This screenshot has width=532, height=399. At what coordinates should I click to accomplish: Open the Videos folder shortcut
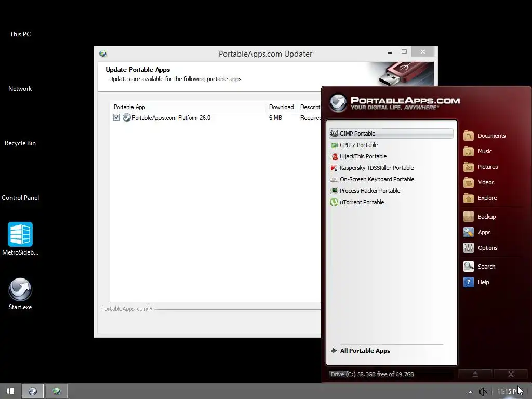click(x=478, y=182)
